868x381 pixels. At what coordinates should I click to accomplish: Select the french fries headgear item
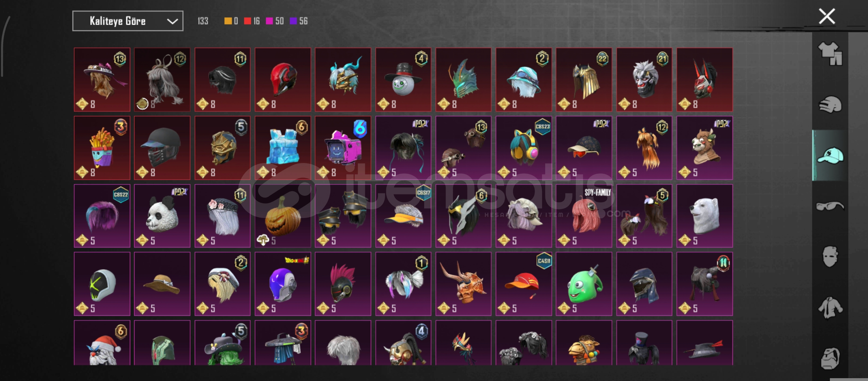(x=102, y=148)
